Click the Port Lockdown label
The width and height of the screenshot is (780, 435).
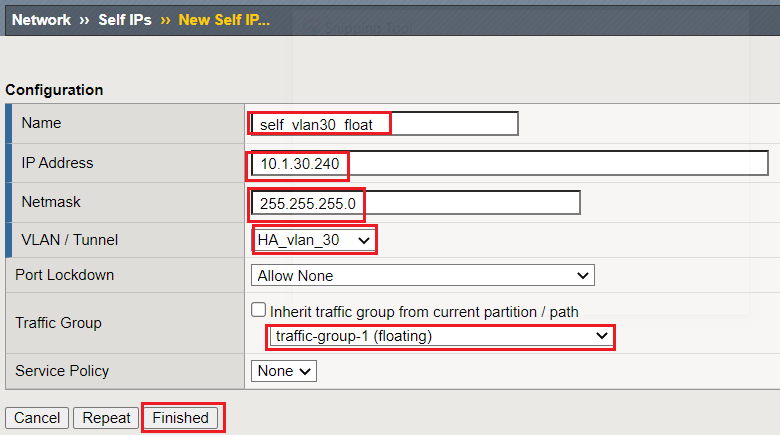click(x=65, y=275)
